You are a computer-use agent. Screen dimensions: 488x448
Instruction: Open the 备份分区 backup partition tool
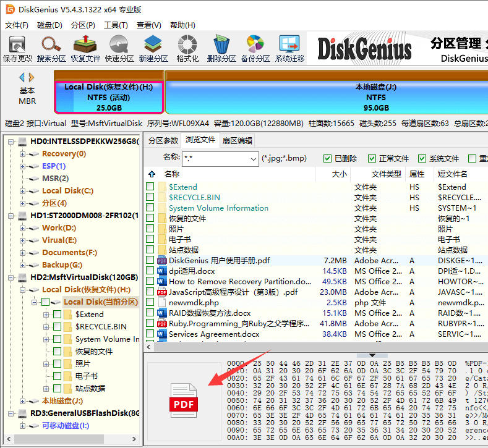255,49
